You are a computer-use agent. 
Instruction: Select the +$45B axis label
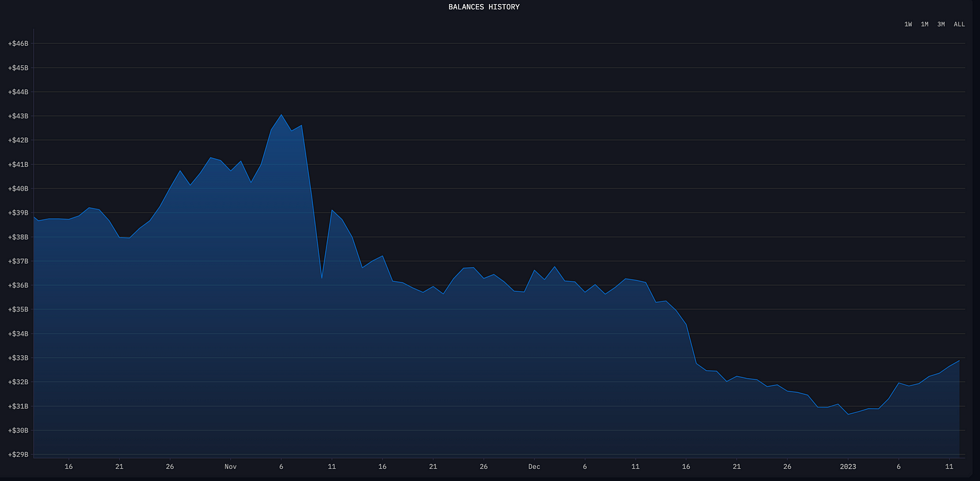[18, 68]
